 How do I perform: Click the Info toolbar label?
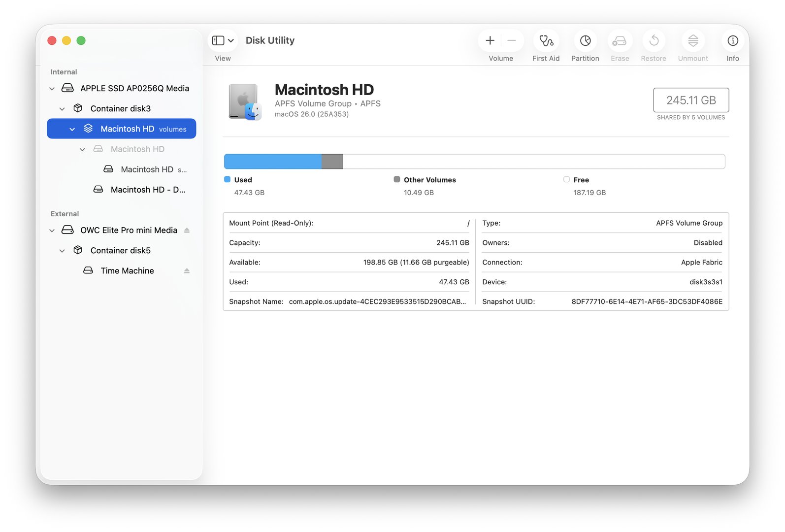(x=733, y=58)
